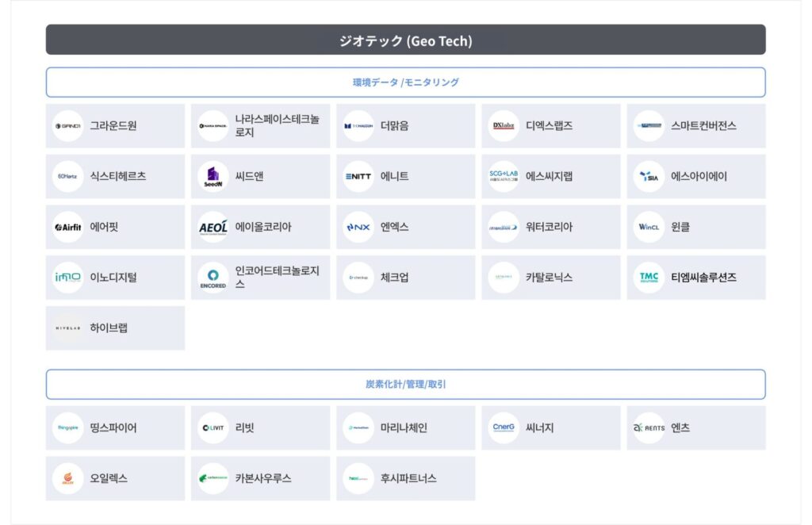Screen dimensions: 812x525
Task: Select the WinCL logo icon
Action: click(649, 227)
